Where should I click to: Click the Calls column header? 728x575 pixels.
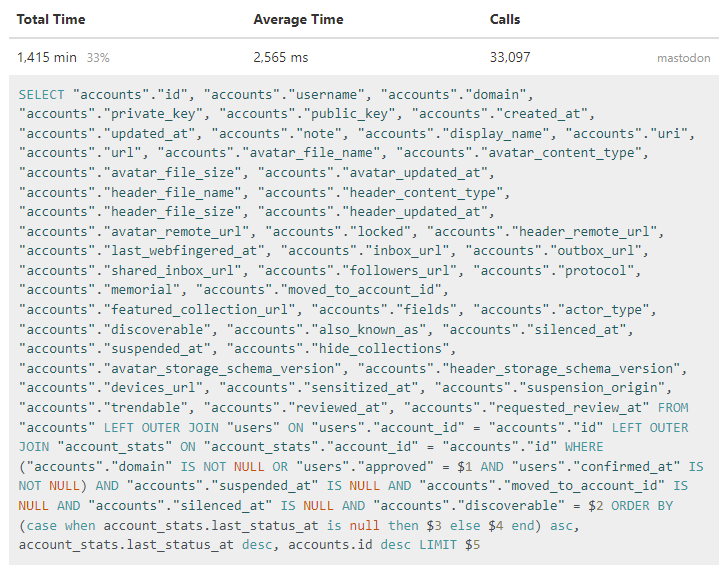(505, 20)
